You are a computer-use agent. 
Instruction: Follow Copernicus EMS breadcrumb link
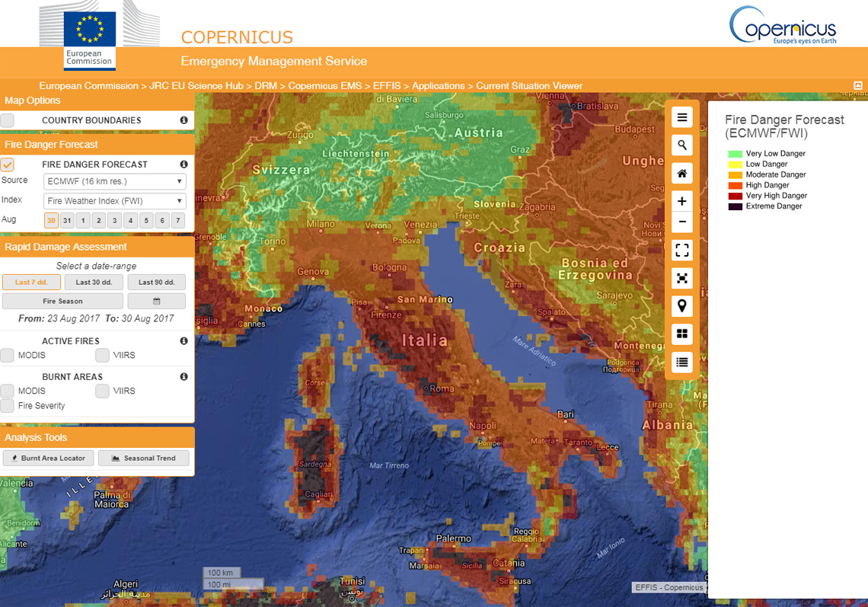[x=325, y=86]
